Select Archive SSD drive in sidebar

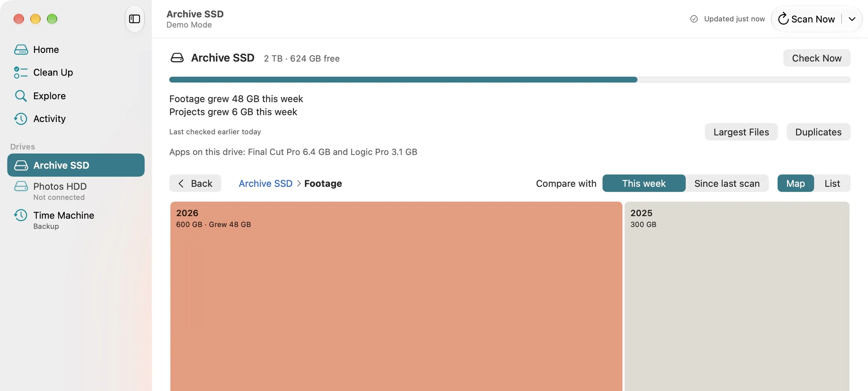point(76,165)
